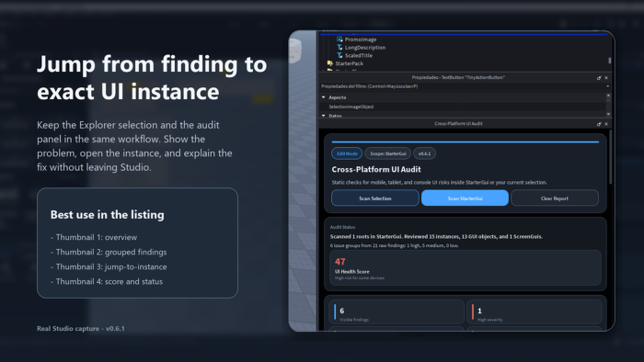Click 'Thumbnail 3: jump-to-instance' list line
The width and height of the screenshot is (644, 362).
tap(109, 266)
